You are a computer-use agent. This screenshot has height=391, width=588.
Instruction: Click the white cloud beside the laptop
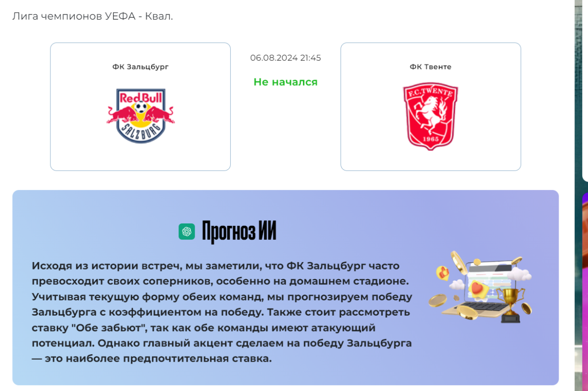point(520,274)
